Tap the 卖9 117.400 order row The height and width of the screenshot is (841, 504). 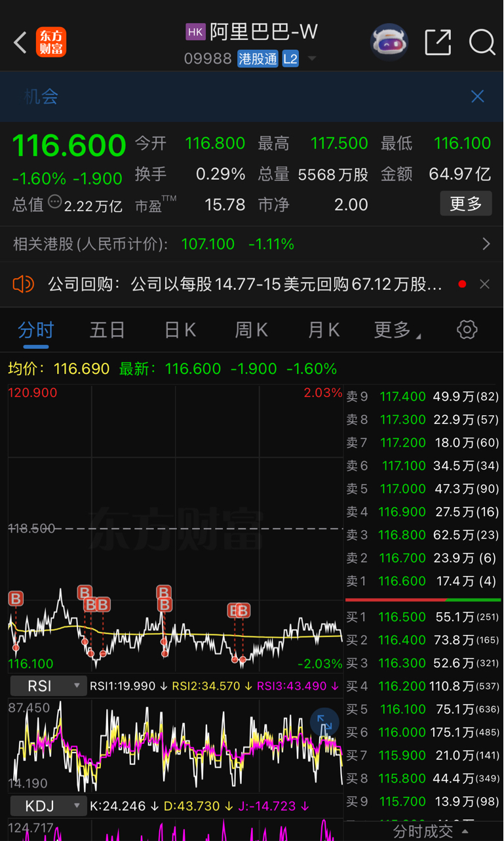tap(423, 396)
